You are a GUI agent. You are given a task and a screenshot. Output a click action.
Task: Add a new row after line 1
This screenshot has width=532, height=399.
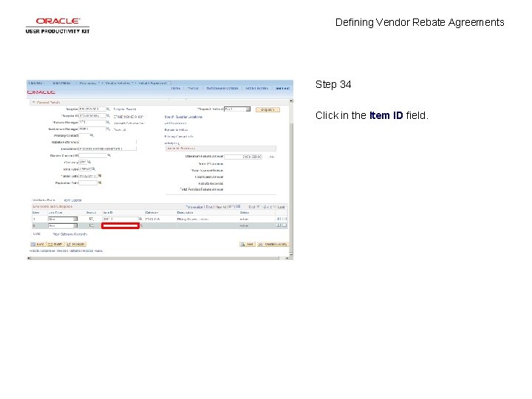pos(279,219)
